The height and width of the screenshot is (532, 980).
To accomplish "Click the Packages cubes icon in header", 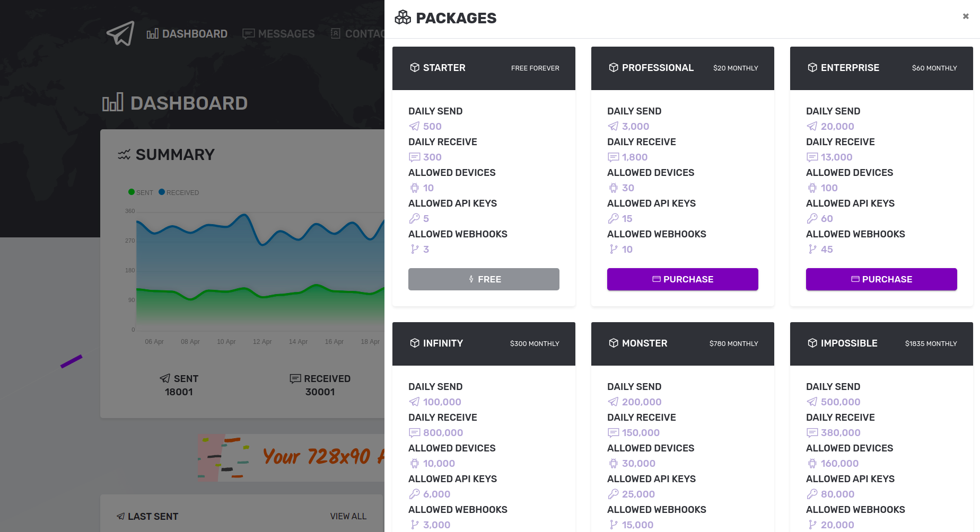I will [403, 18].
